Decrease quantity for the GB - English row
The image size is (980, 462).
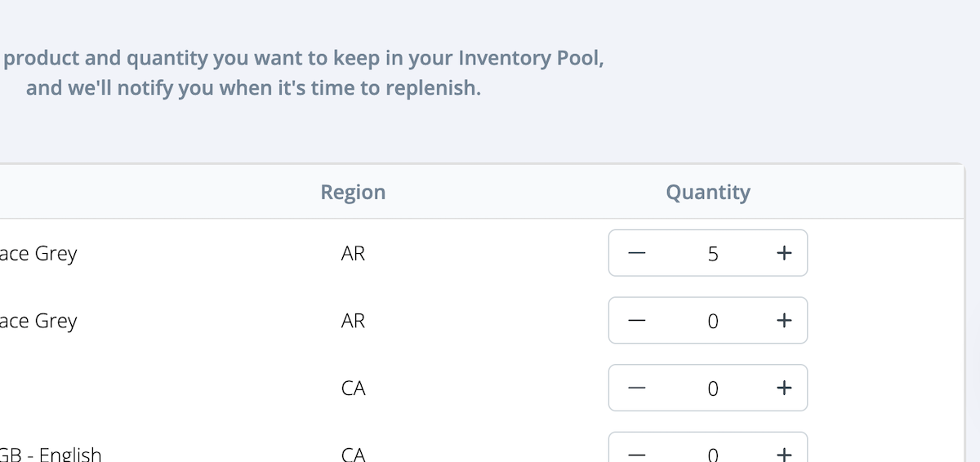pos(637,454)
